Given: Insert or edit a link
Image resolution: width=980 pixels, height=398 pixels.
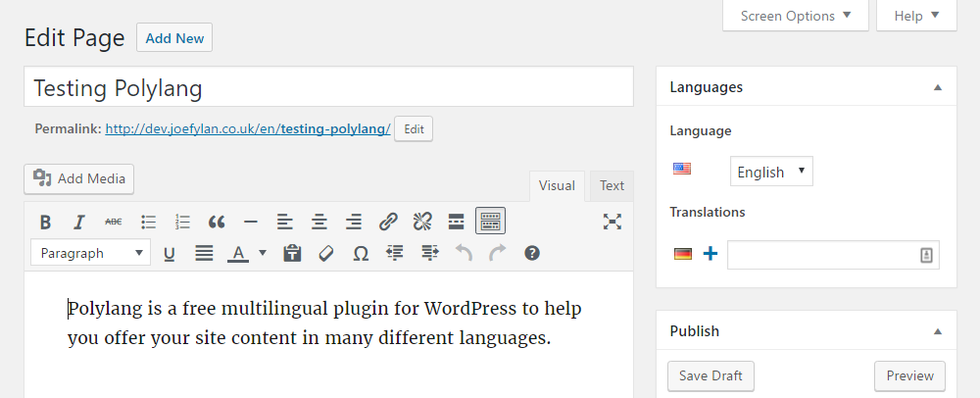Looking at the screenshot, I should click(x=388, y=222).
